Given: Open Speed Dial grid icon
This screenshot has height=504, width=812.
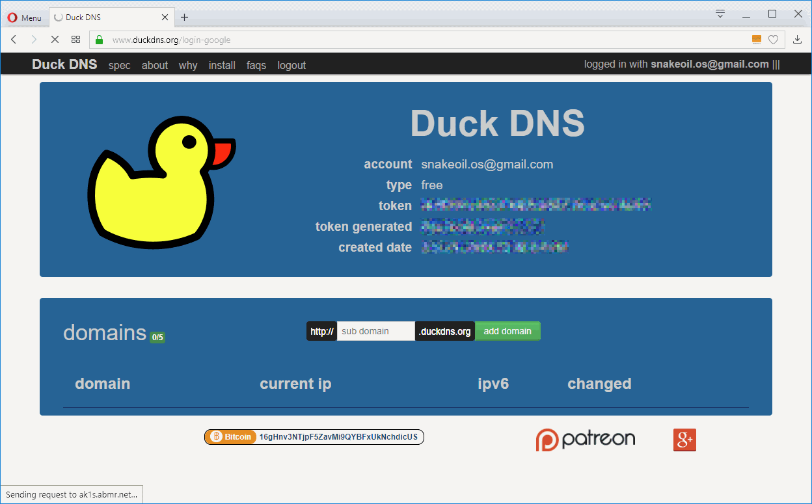Looking at the screenshot, I should 75,40.
